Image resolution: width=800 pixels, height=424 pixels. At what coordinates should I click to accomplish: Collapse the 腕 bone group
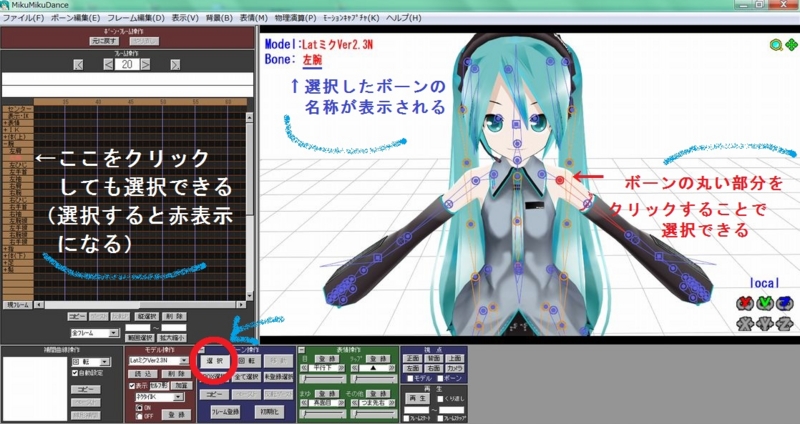pyautogui.click(x=6, y=144)
